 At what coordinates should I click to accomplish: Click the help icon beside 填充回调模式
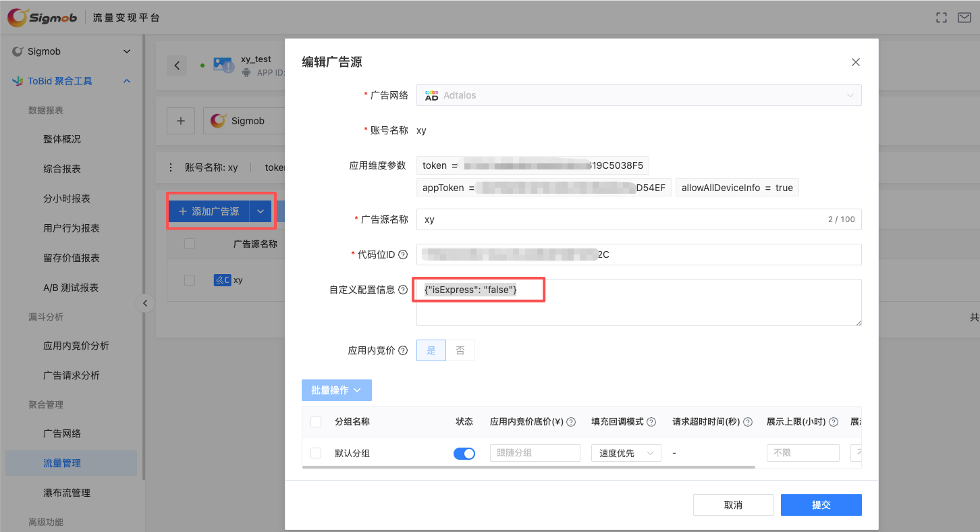click(651, 421)
